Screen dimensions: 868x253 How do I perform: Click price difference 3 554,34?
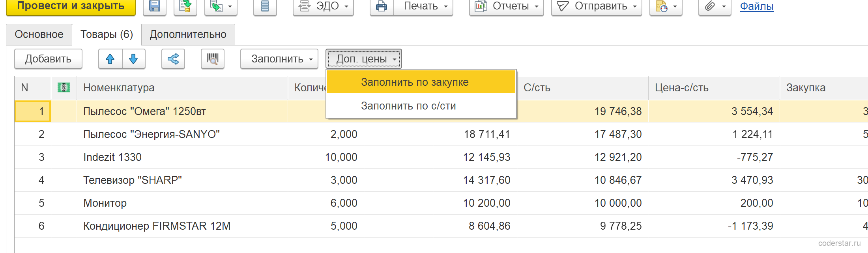tap(752, 111)
